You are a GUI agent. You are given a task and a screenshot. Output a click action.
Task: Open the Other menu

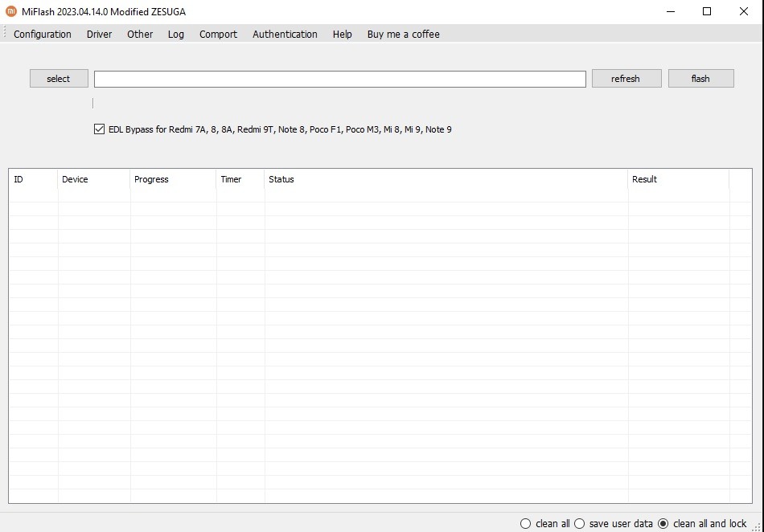coord(140,34)
